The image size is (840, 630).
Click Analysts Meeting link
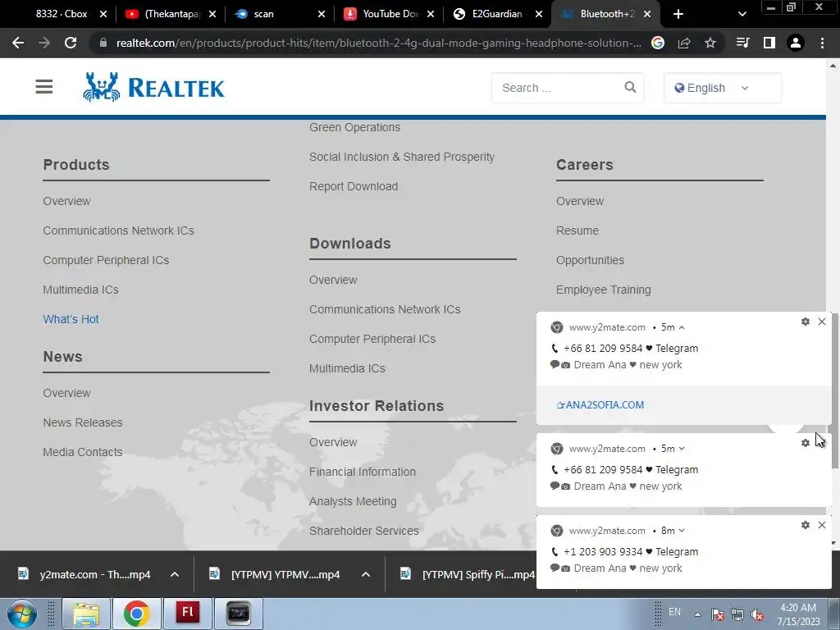(353, 501)
